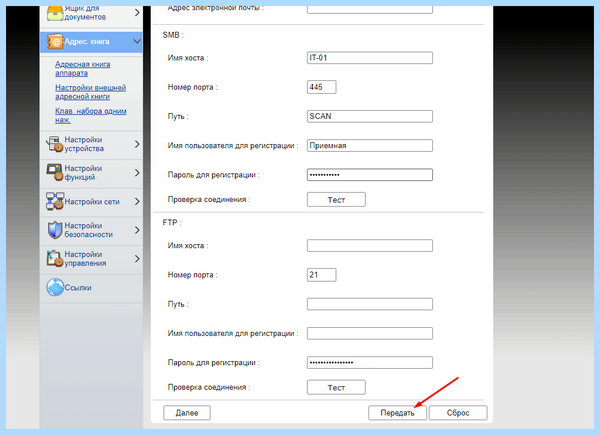Focus the FTP path field
This screenshot has height=435, width=600.
tap(370, 304)
